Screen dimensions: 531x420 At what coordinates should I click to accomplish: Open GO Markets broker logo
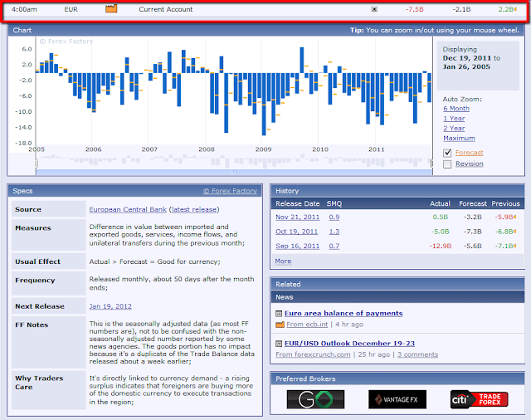[315, 399]
